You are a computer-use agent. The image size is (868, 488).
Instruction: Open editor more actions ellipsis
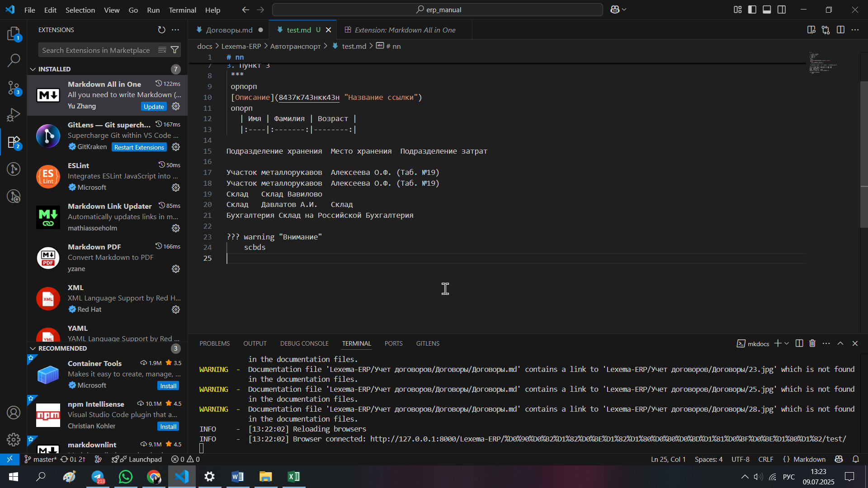[855, 30]
